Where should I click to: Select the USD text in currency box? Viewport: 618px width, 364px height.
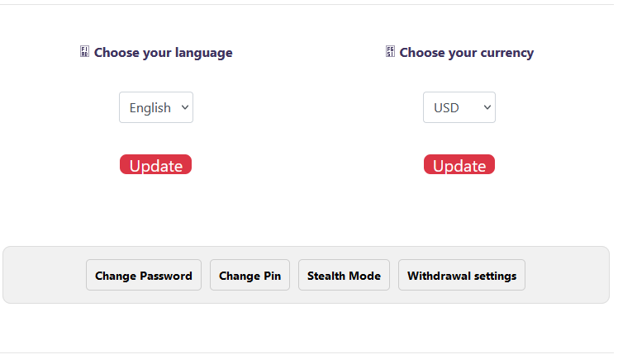446,108
